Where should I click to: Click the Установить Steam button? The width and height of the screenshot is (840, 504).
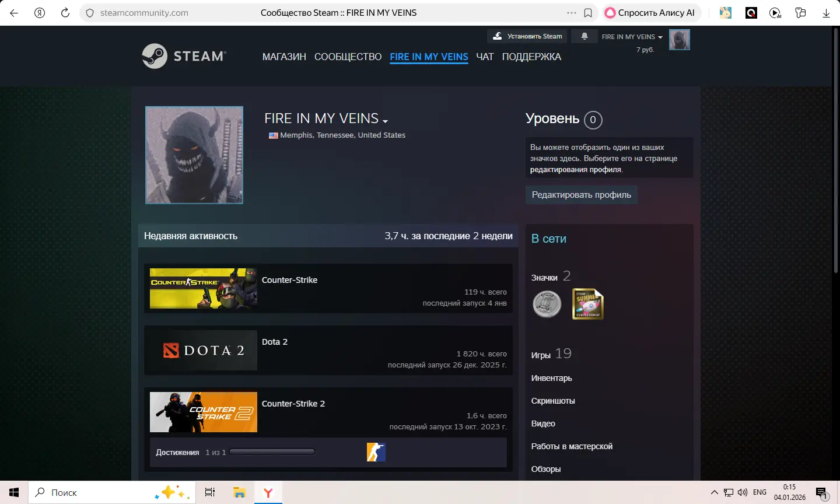pyautogui.click(x=527, y=36)
